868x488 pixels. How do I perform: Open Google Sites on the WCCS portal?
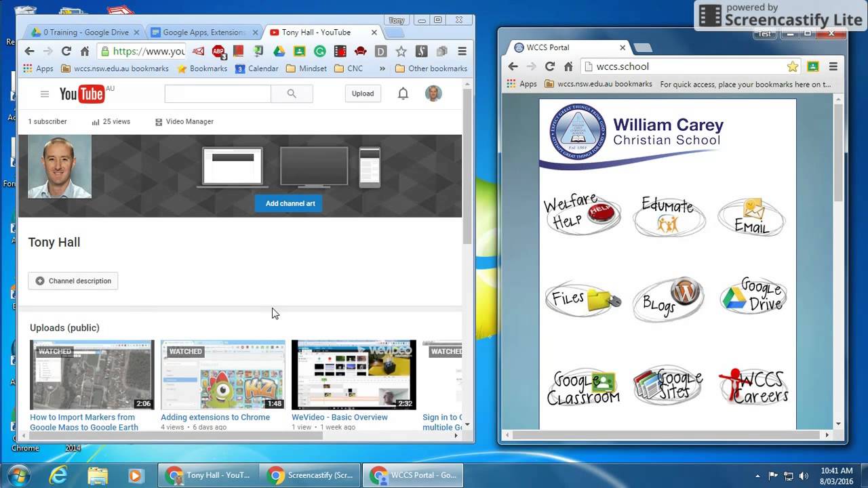[669, 385]
